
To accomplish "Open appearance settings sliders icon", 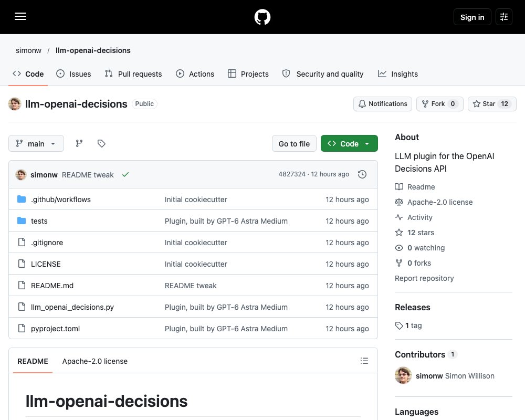I will (504, 17).
